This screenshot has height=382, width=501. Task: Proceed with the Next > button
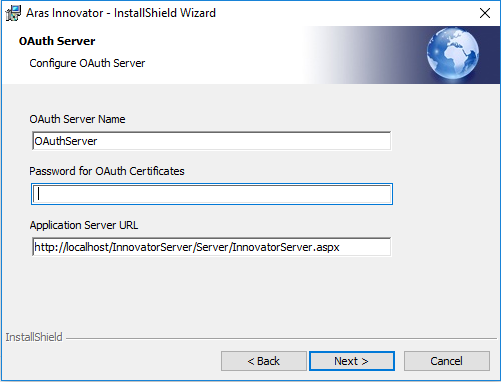(x=352, y=361)
